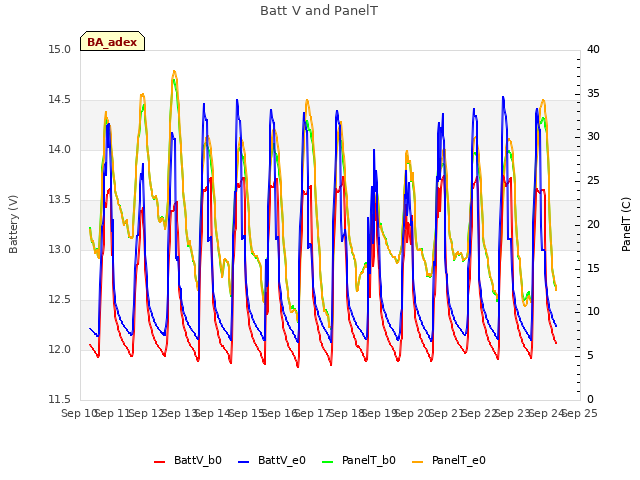Click the 12.5 tick on Battery axis
640x480 pixels.
click(60, 300)
